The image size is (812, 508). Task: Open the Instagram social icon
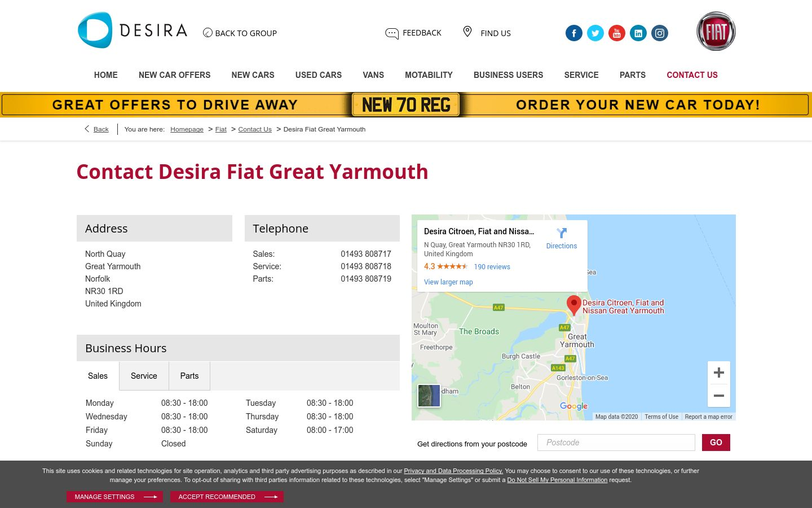click(x=660, y=33)
